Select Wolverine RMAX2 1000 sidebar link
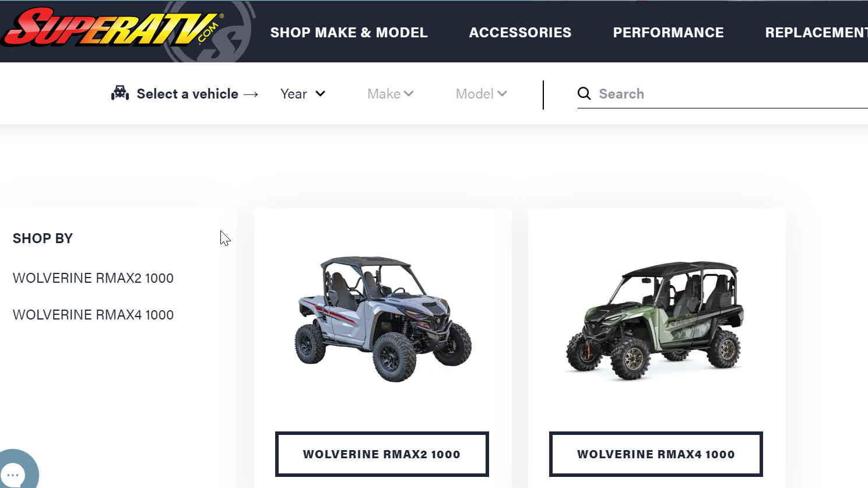The image size is (868, 488). point(93,278)
